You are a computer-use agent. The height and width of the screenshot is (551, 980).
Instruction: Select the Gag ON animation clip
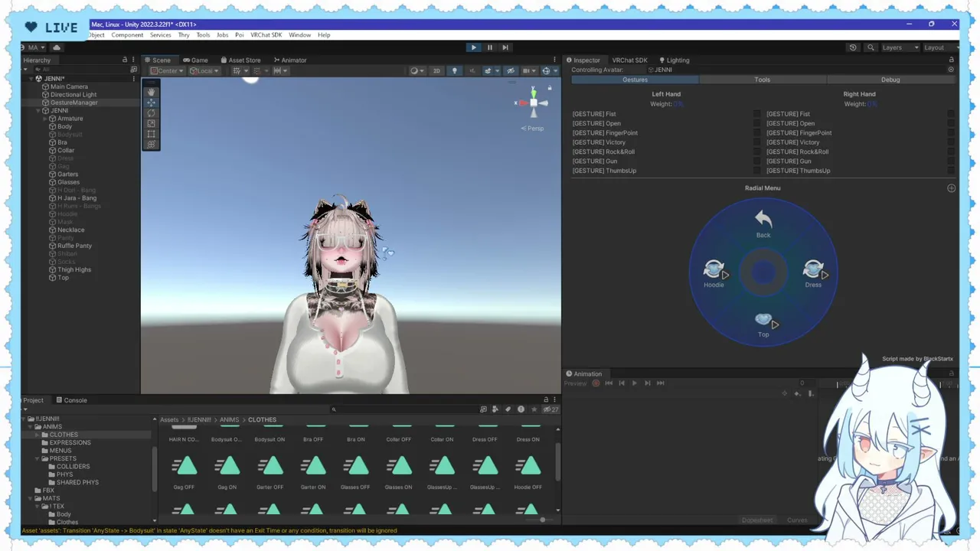pos(227,471)
